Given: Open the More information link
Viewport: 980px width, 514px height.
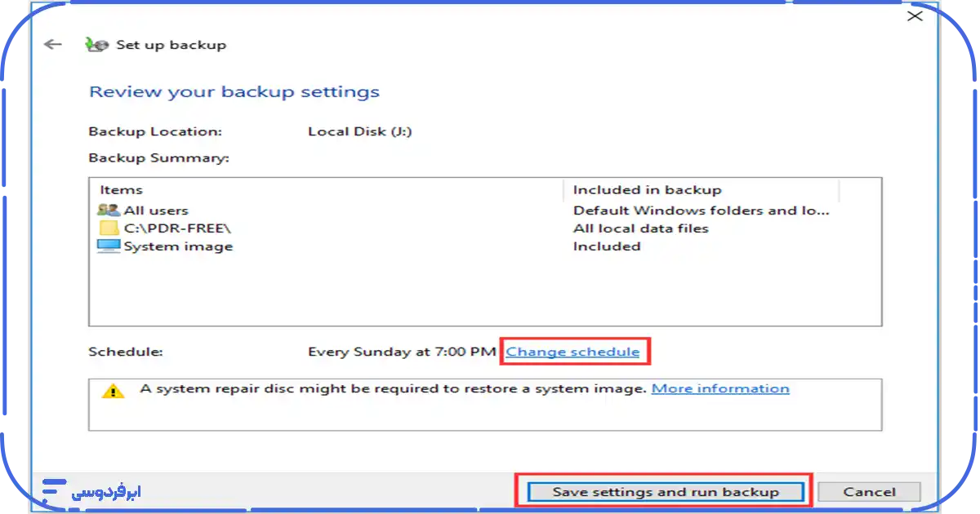Looking at the screenshot, I should 720,388.
